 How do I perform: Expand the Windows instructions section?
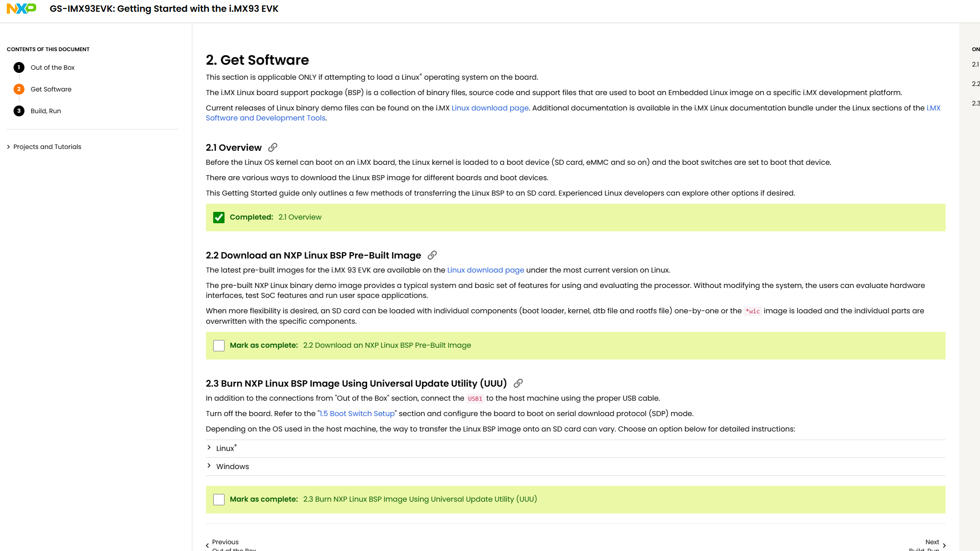[232, 466]
